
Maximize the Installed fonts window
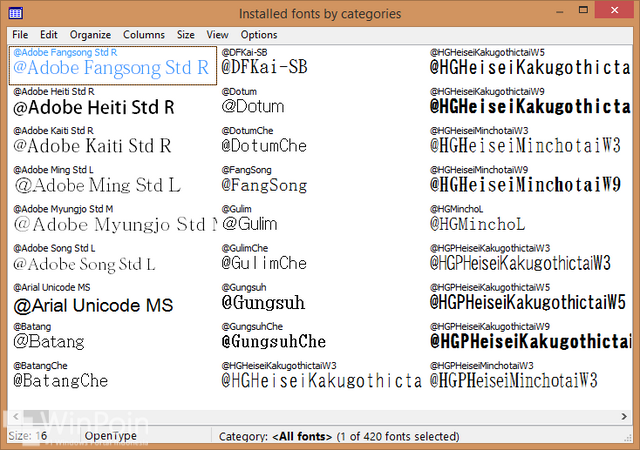[x=583, y=10]
